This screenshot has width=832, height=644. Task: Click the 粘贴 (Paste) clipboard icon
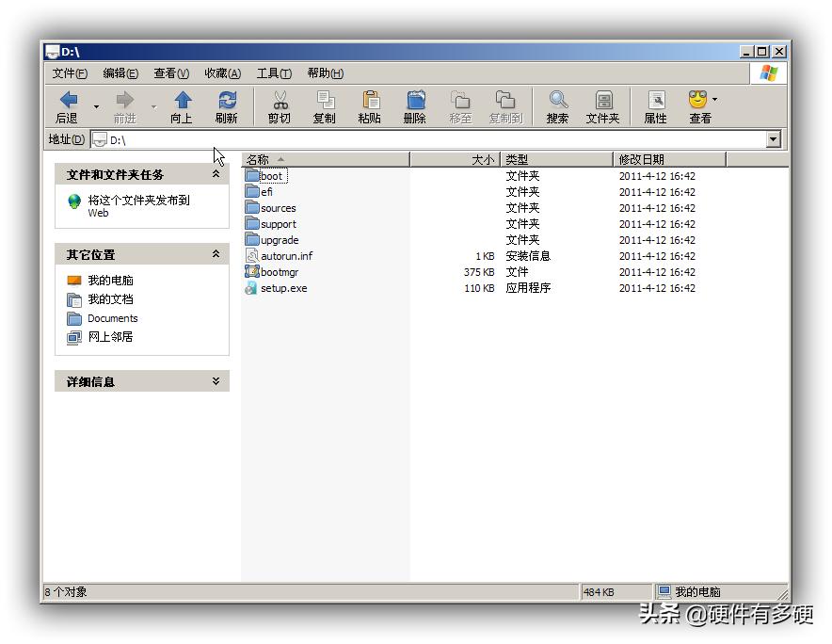pos(370,100)
